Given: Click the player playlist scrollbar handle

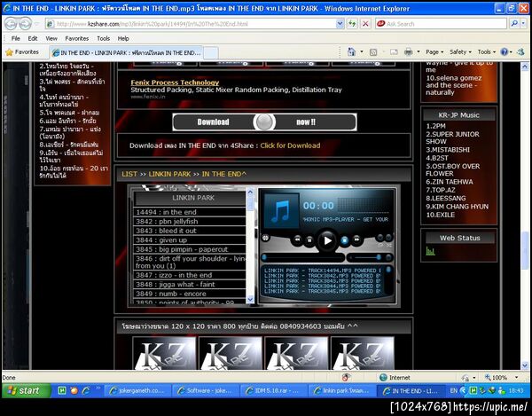Looking at the screenshot, I should (x=388, y=270).
